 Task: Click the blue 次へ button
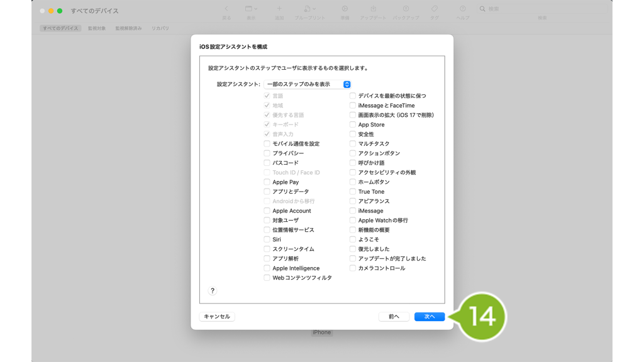pyautogui.click(x=430, y=317)
